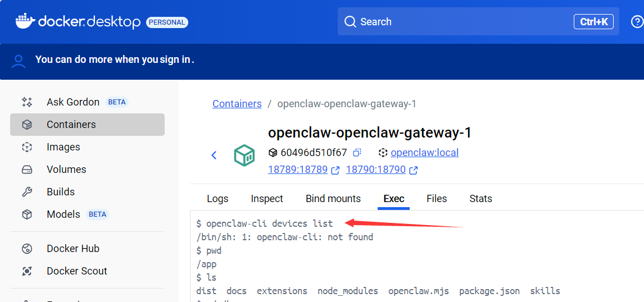The width and height of the screenshot is (644, 302).
Task: Click 'node_modules' in ls output
Action: point(348,291)
